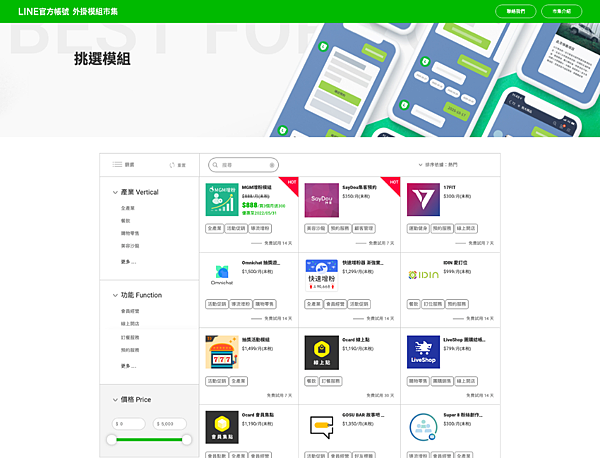The width and height of the screenshot is (600, 458).
Task: Click the reset circular arrow icon
Action: click(x=172, y=165)
